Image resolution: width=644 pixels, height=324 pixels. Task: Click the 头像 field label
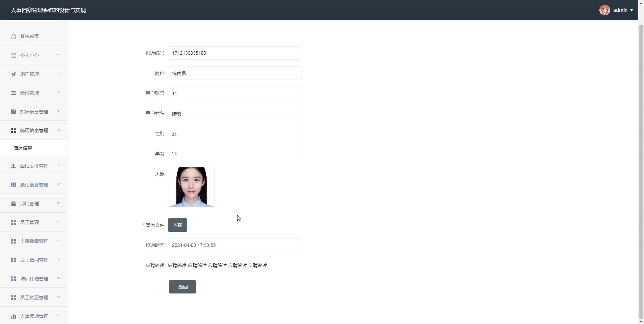160,174
